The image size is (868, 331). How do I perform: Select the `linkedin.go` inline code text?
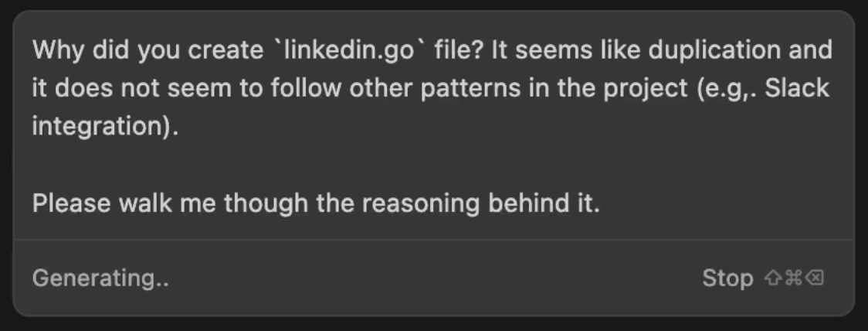(349, 51)
